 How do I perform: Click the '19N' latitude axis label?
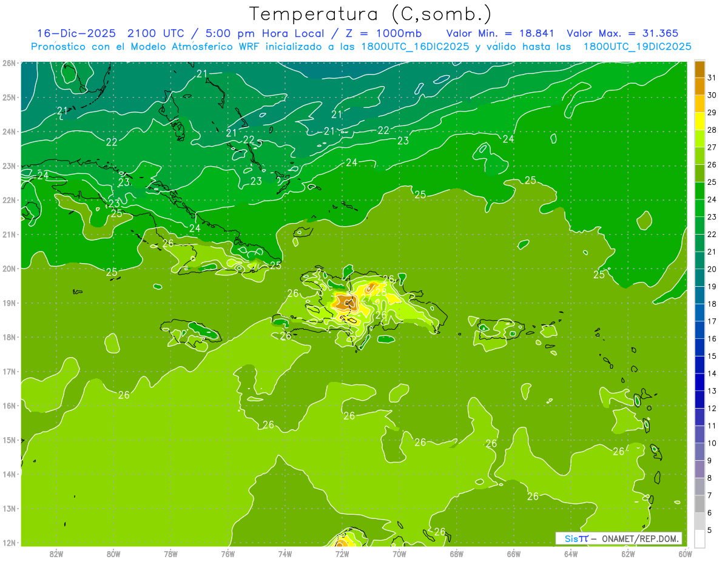[9, 303]
